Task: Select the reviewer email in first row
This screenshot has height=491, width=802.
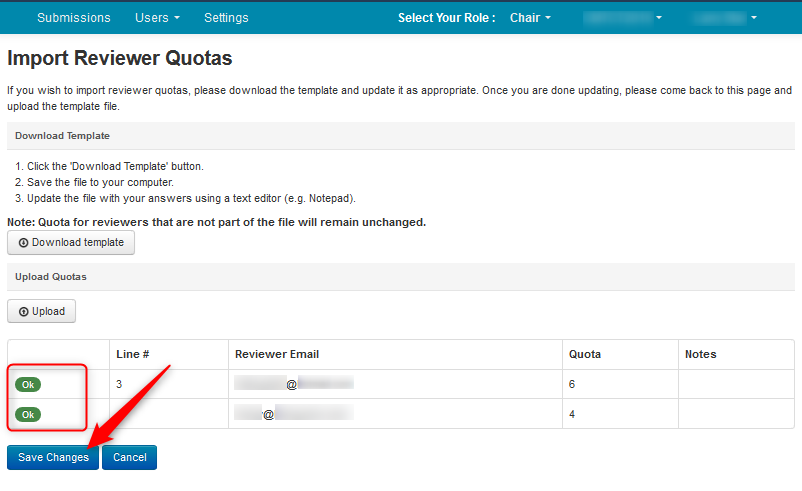Action: (293, 384)
